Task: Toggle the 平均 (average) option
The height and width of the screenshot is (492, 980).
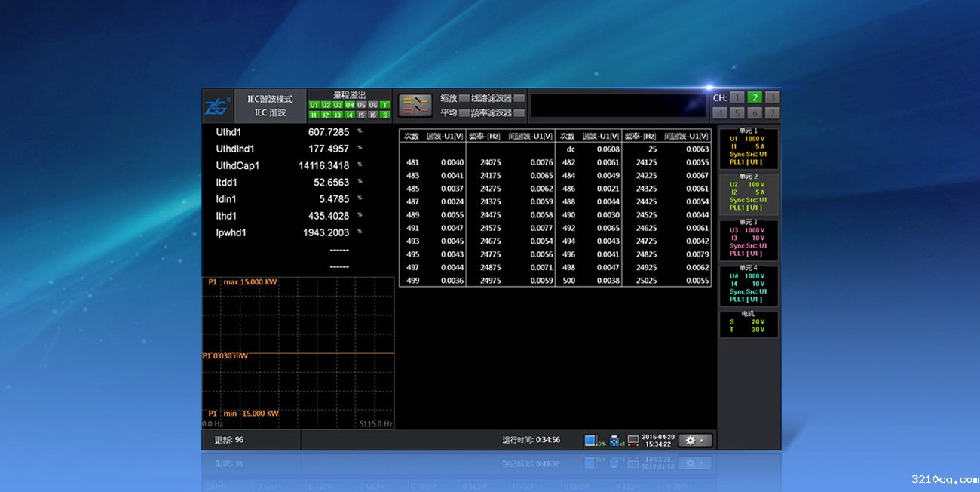Action: click(464, 113)
